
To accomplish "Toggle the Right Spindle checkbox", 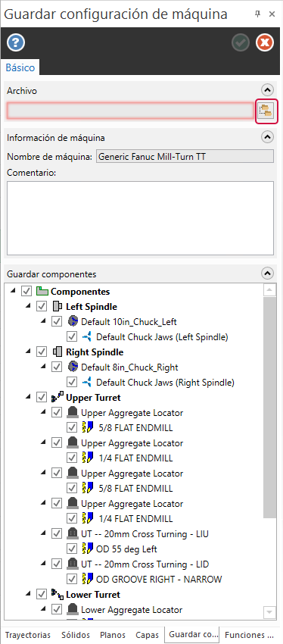I will click(42, 352).
